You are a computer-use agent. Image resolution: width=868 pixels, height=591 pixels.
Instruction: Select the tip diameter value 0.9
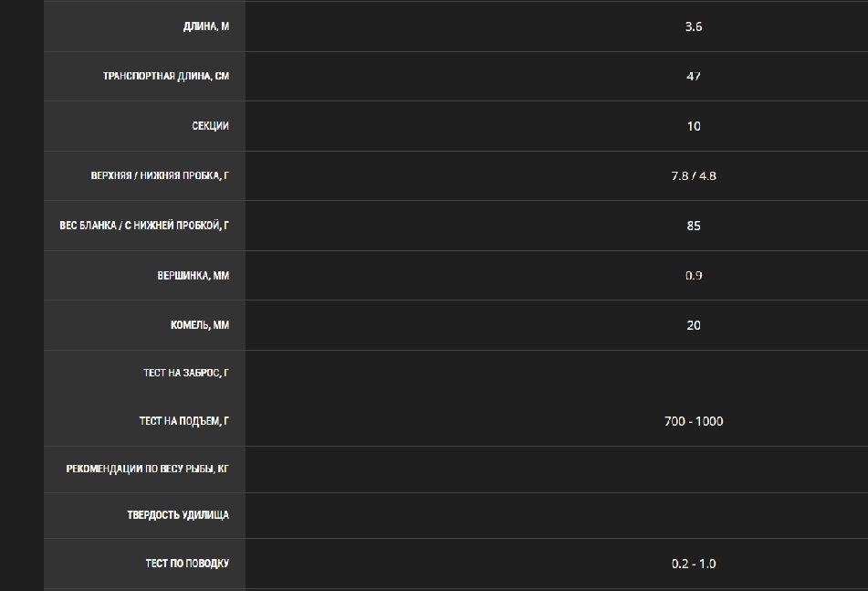click(694, 275)
